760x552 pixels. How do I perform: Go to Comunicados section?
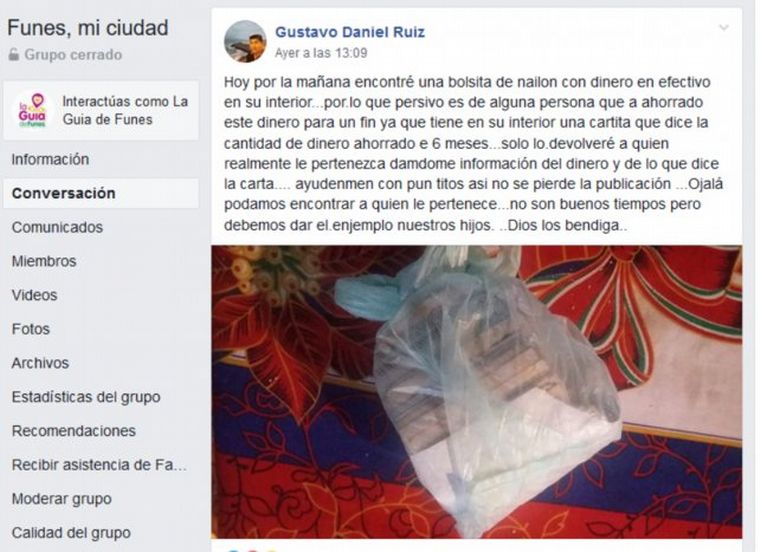pyautogui.click(x=57, y=227)
